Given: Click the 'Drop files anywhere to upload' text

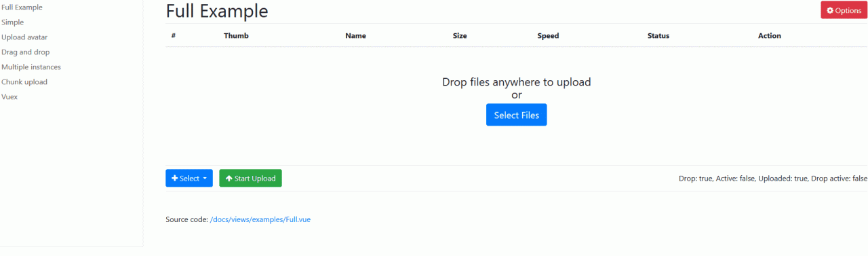Looking at the screenshot, I should 517,82.
